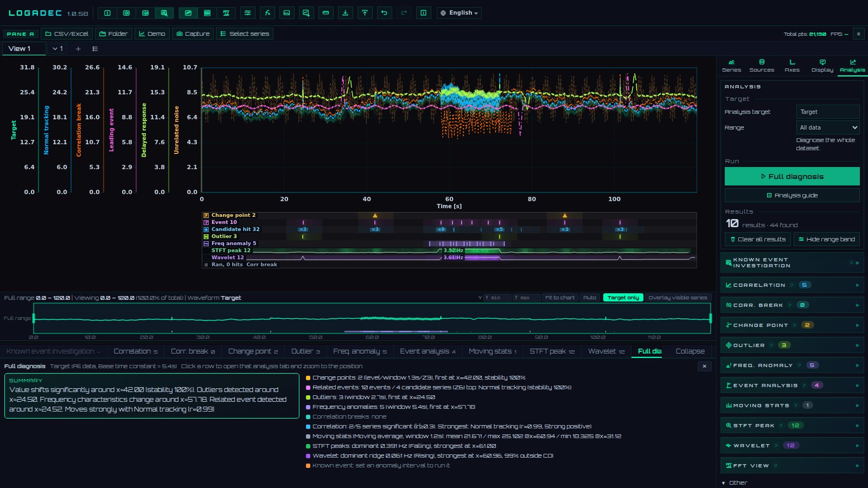
Task: Click the undo arrow icon
Action: [384, 13]
